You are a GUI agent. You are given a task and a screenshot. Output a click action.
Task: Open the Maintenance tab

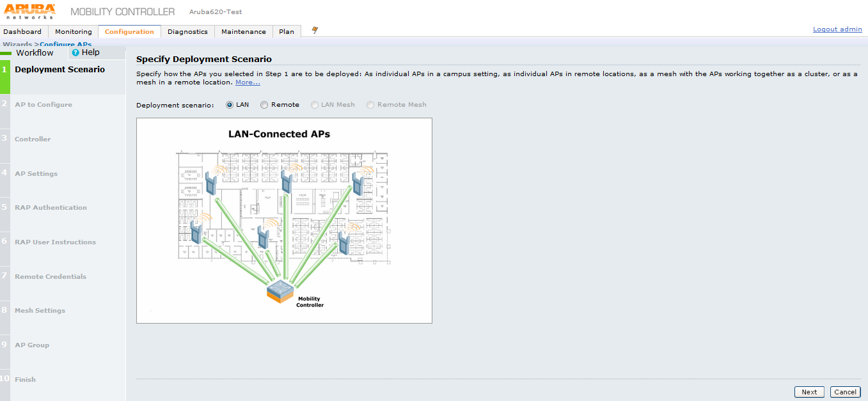(243, 31)
